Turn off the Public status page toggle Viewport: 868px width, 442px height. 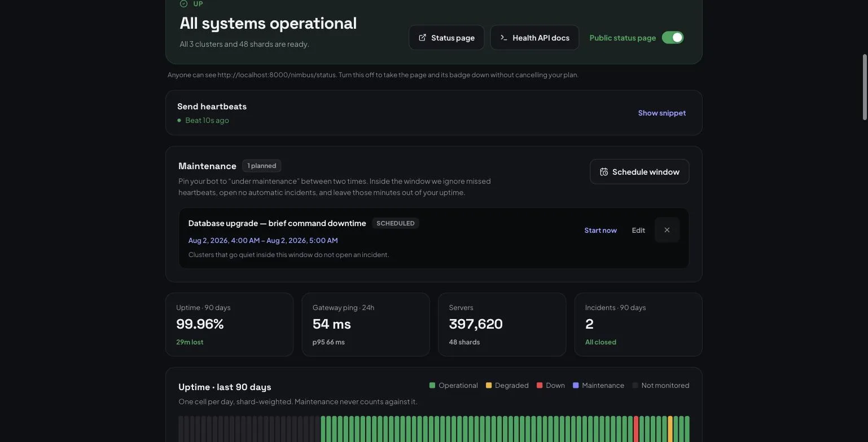(x=673, y=38)
